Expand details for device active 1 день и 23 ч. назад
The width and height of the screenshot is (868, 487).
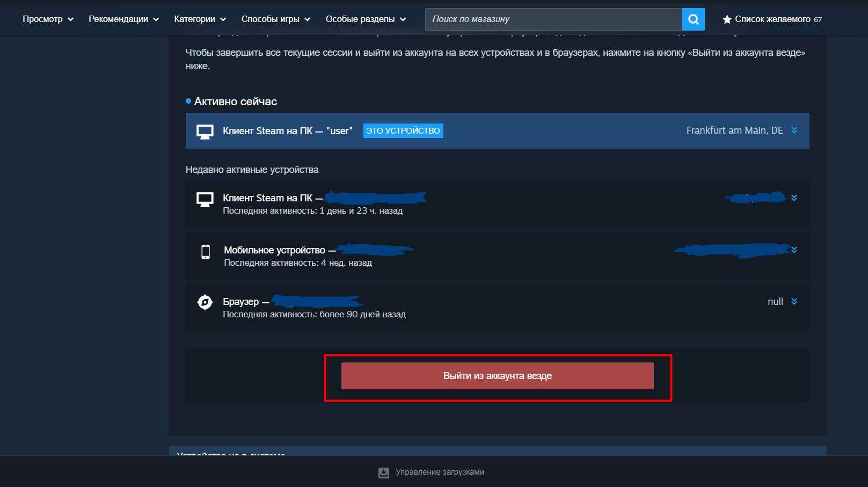(794, 198)
